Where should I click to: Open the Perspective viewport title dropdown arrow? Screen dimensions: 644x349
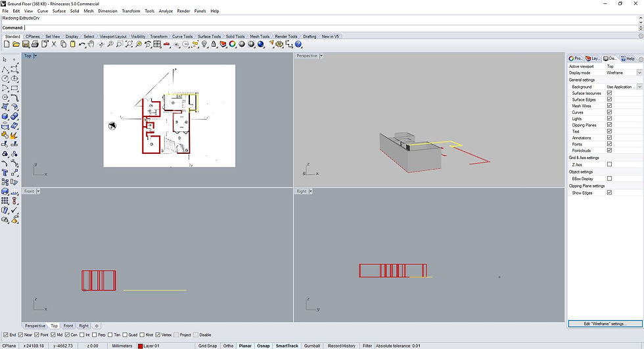pyautogui.click(x=321, y=56)
